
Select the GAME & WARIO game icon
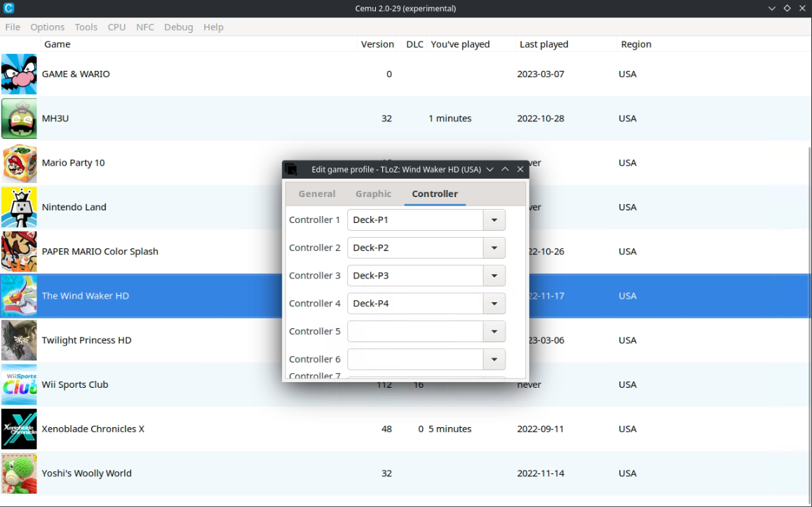click(x=19, y=74)
